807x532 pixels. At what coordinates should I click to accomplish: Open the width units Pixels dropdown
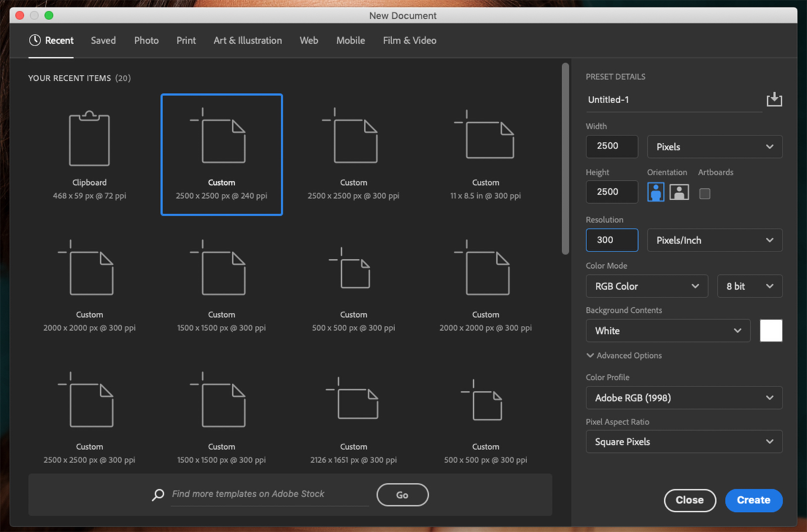tap(715, 147)
